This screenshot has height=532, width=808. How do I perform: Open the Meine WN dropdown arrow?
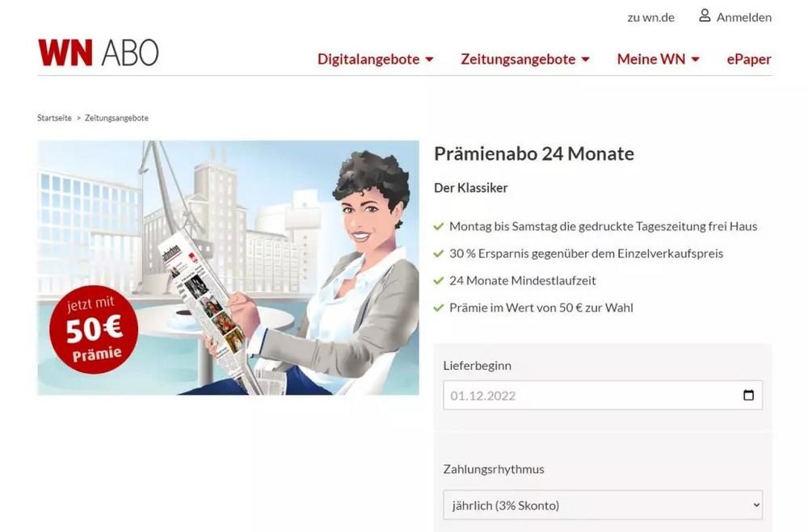pos(695,60)
